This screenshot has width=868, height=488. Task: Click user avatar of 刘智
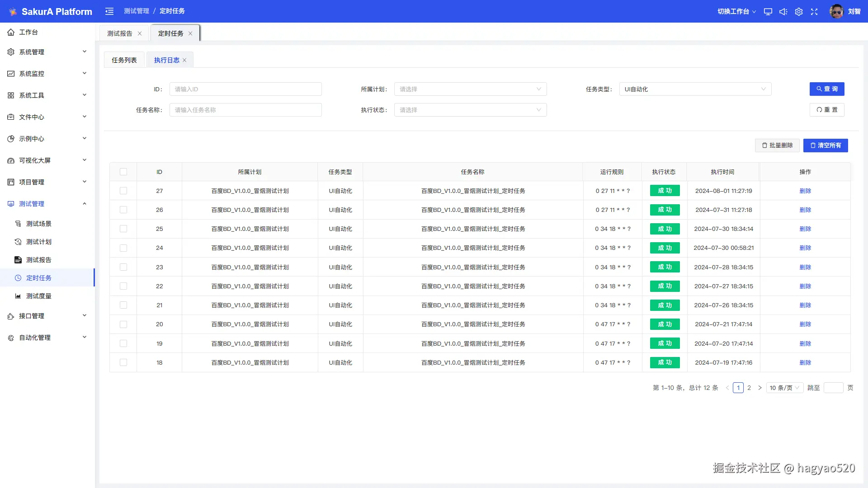(x=836, y=11)
